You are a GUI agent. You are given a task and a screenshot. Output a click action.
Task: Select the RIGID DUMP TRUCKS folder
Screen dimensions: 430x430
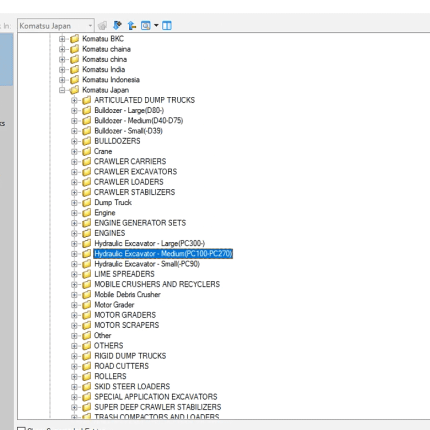click(130, 356)
